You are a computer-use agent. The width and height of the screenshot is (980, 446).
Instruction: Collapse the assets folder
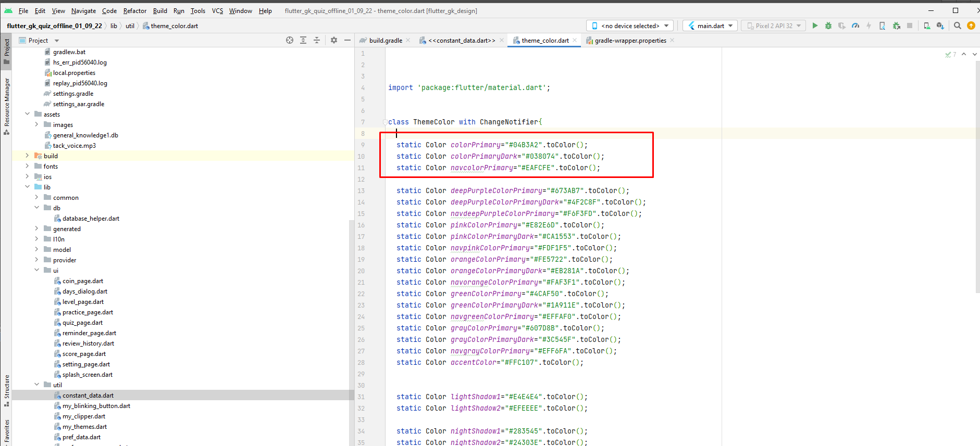28,114
